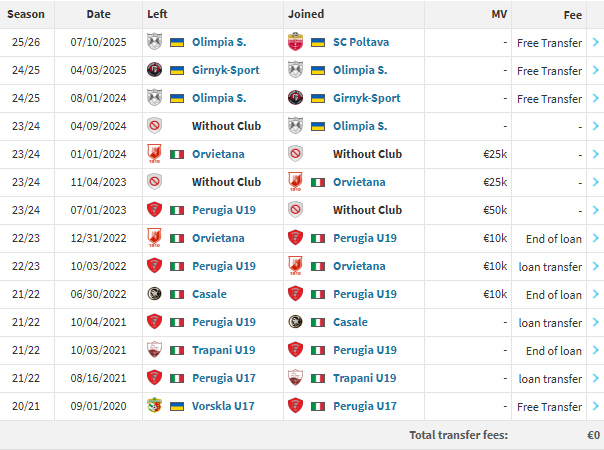This screenshot has height=450, width=604.
Task: Expand the 09/01/2020 transfer row arrow
Action: (596, 406)
